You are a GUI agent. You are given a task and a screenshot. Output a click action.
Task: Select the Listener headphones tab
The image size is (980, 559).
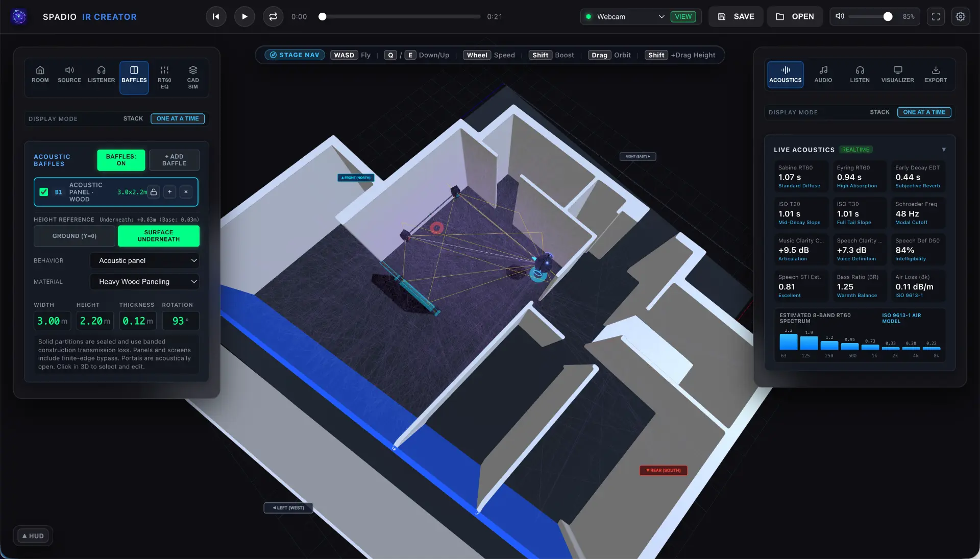tap(101, 75)
